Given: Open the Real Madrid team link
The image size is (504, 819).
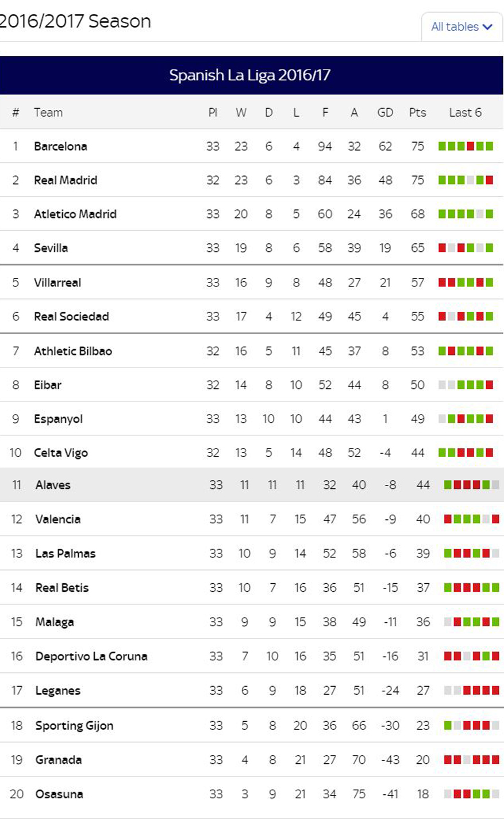Looking at the screenshot, I should point(66,180).
